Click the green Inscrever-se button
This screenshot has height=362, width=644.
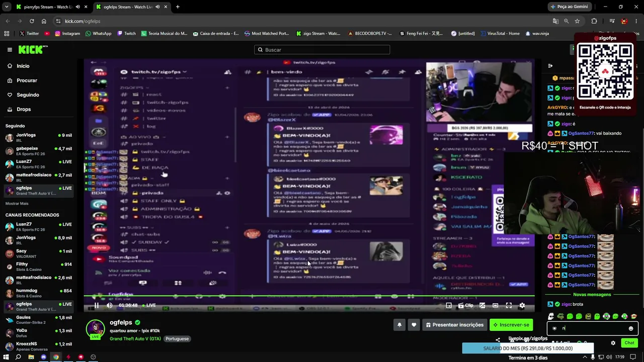[x=511, y=325]
